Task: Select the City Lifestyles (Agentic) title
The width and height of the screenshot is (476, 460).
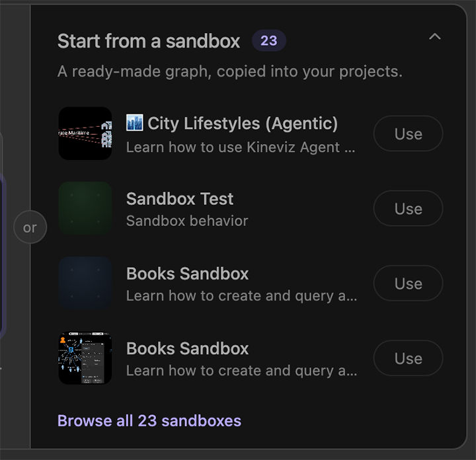Action: pos(243,124)
